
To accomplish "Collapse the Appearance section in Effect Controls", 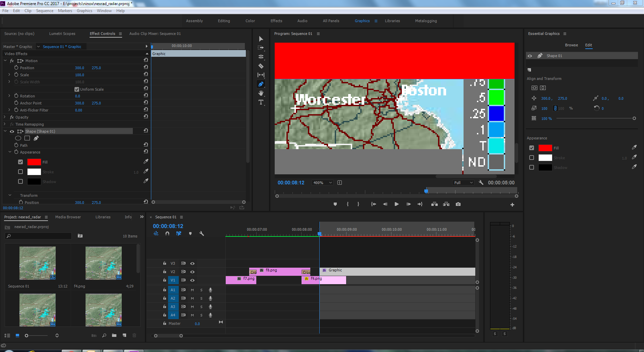I will coord(9,152).
